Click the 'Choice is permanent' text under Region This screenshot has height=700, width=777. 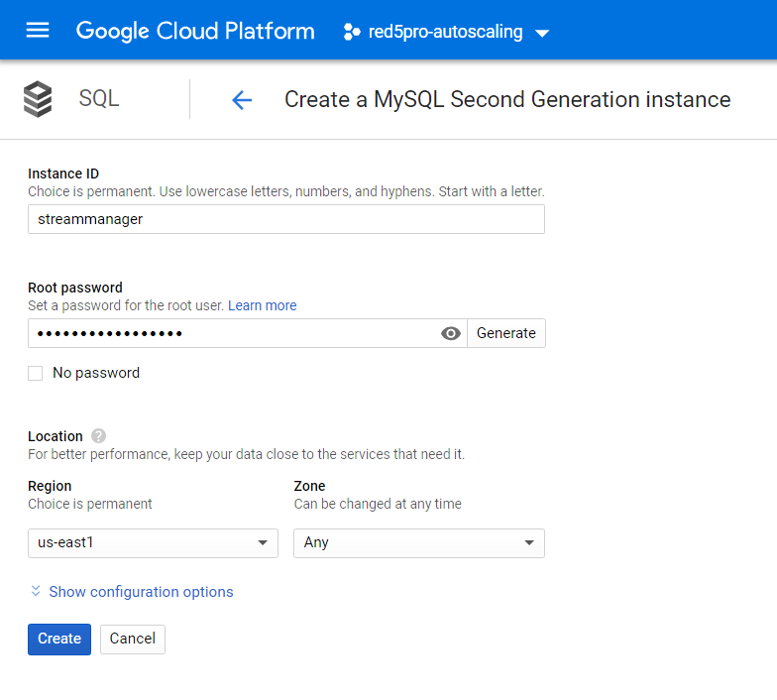coord(89,504)
